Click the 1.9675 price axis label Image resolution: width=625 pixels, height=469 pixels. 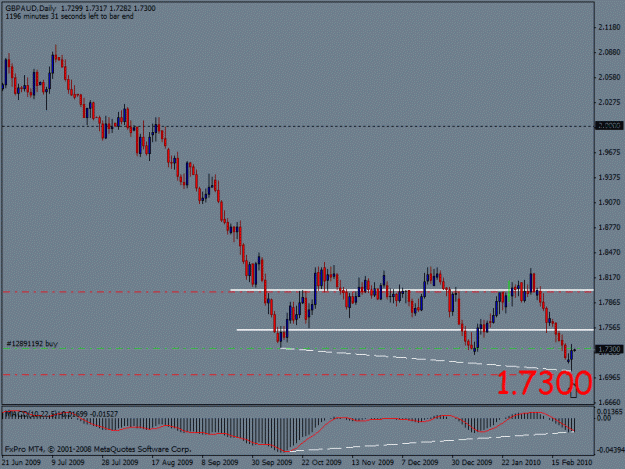tap(609, 152)
